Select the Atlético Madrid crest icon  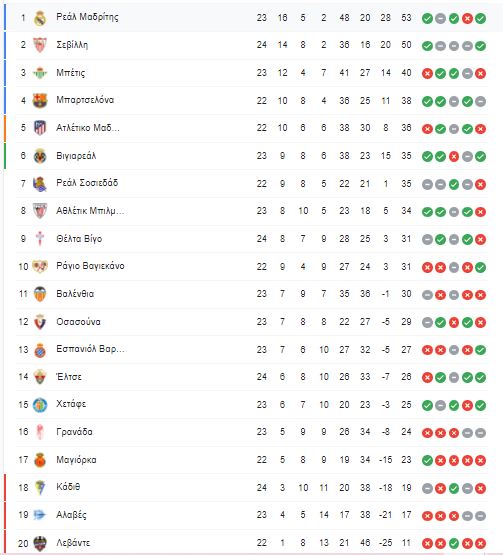[40, 128]
